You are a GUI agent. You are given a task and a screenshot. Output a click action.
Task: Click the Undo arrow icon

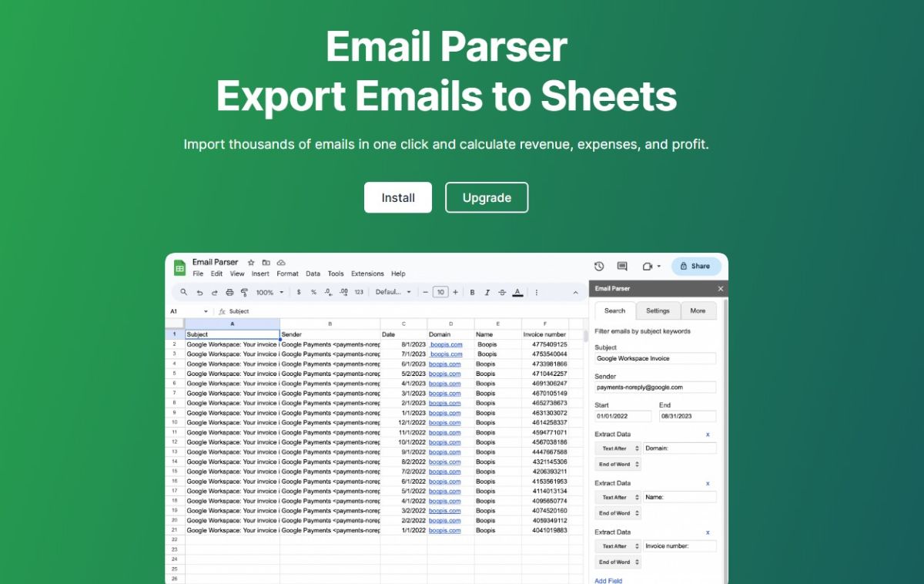click(199, 291)
